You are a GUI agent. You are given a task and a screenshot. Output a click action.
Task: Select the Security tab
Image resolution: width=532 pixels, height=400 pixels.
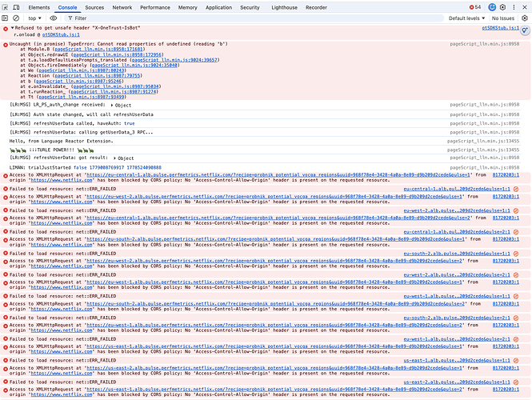coord(250,7)
